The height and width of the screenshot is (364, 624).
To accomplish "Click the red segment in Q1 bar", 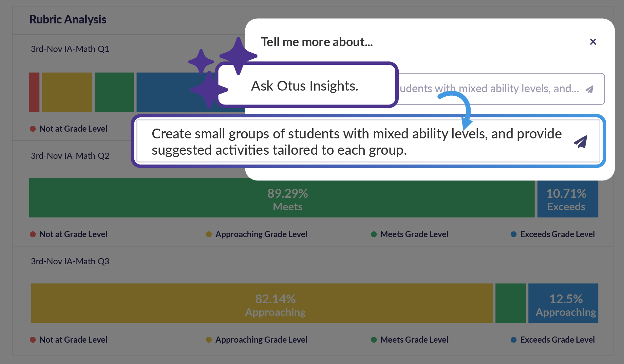I will [x=34, y=92].
